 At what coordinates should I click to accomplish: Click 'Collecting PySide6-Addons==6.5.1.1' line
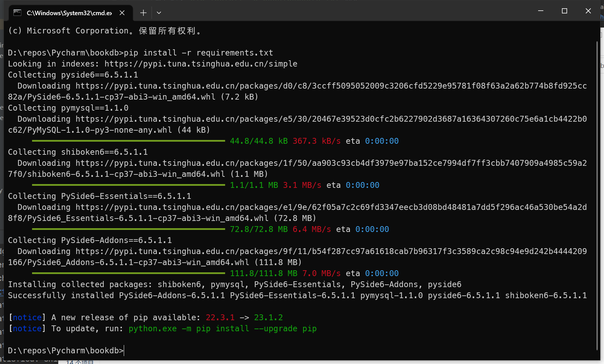click(90, 240)
